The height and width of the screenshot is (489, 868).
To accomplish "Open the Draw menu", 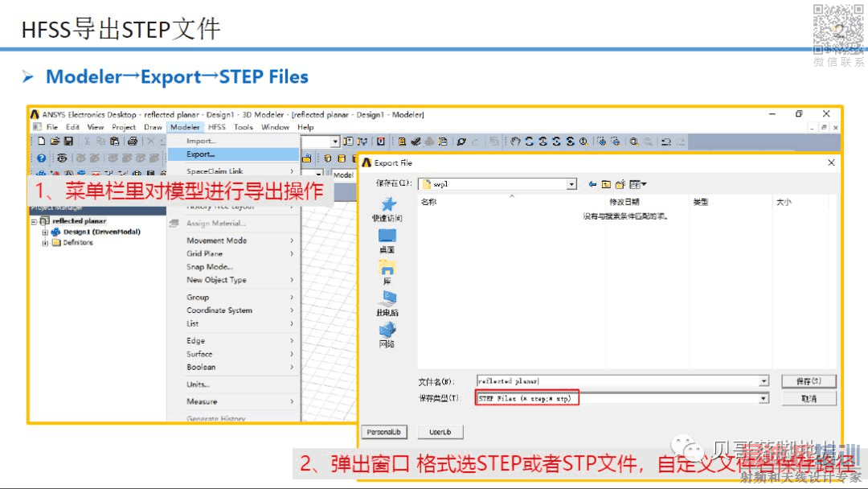I will coord(153,127).
